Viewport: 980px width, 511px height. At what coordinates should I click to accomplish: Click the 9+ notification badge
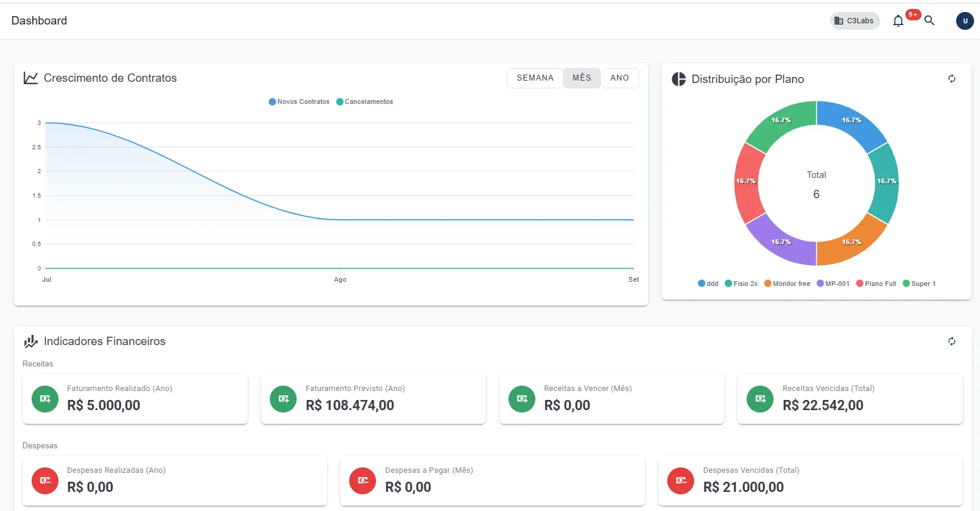(x=913, y=15)
